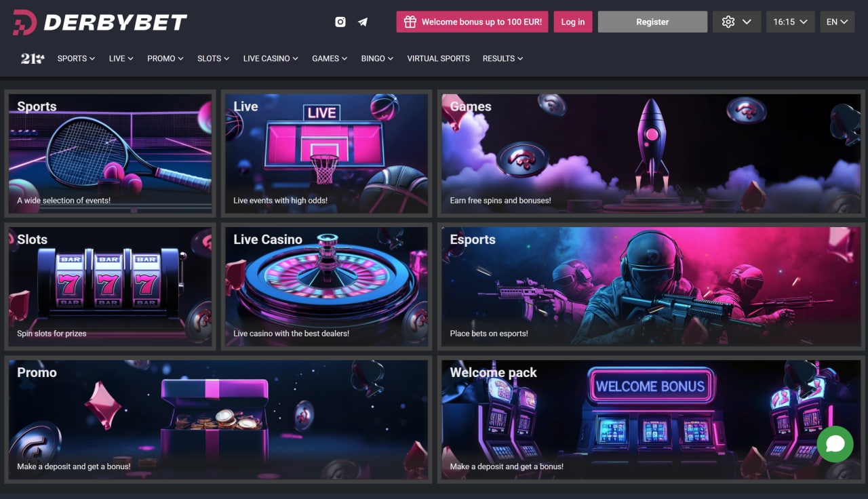Click the Live Casino roulette tile
868x499 pixels.
326,285
